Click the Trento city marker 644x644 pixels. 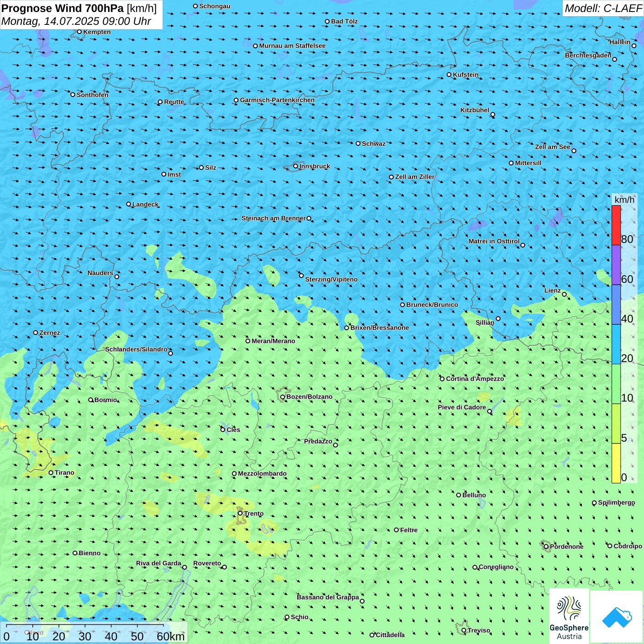click(x=240, y=513)
